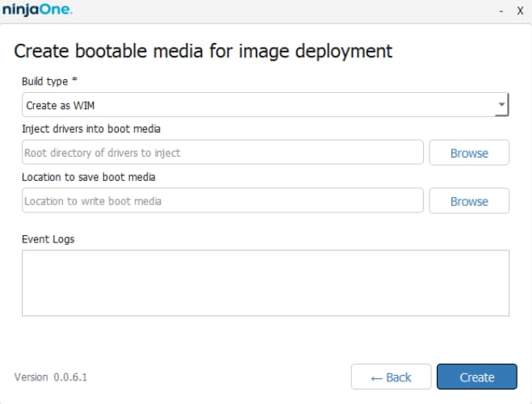Minimize the NinjaOne window

pyautogui.click(x=501, y=11)
